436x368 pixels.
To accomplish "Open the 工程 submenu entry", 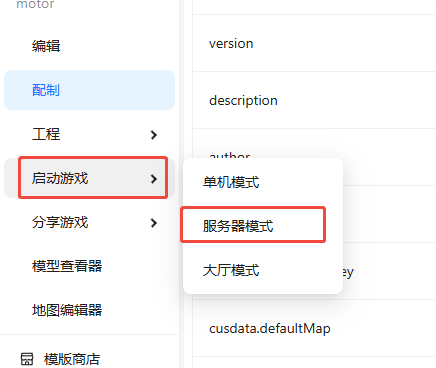I will pos(89,134).
